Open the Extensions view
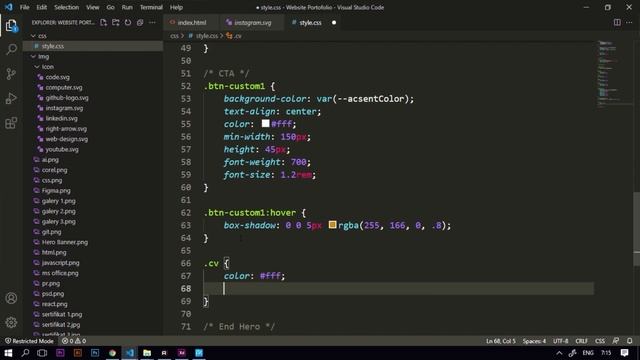The image size is (640, 360). (11, 123)
